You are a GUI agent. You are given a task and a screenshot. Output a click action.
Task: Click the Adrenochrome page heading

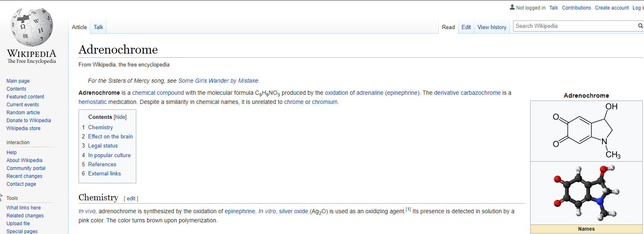118,50
